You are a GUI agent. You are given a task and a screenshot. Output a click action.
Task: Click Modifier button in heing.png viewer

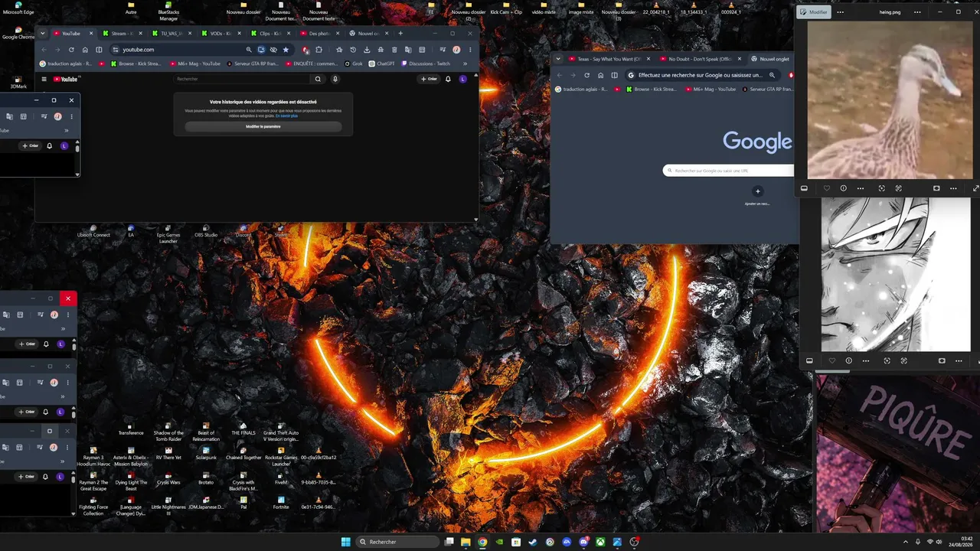click(813, 12)
